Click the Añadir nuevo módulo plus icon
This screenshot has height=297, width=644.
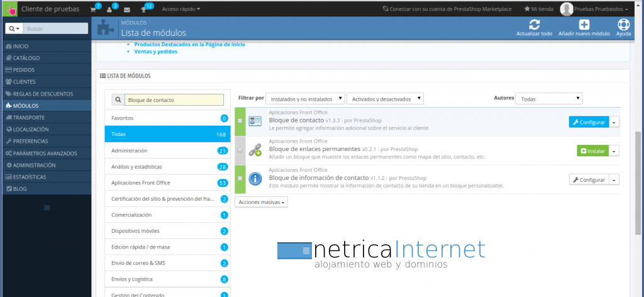tap(584, 25)
